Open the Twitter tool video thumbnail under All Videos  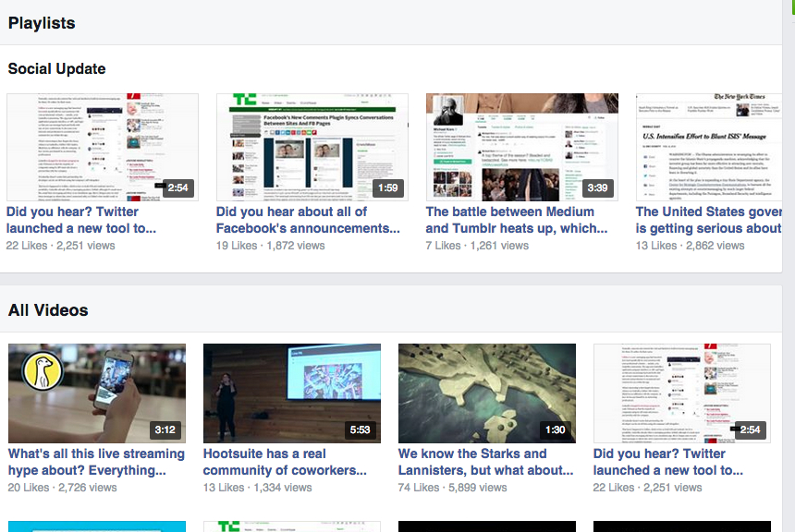click(x=682, y=393)
